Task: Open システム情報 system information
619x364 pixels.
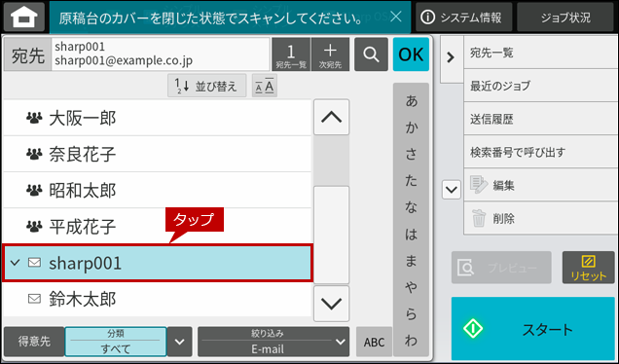Action: point(463,17)
